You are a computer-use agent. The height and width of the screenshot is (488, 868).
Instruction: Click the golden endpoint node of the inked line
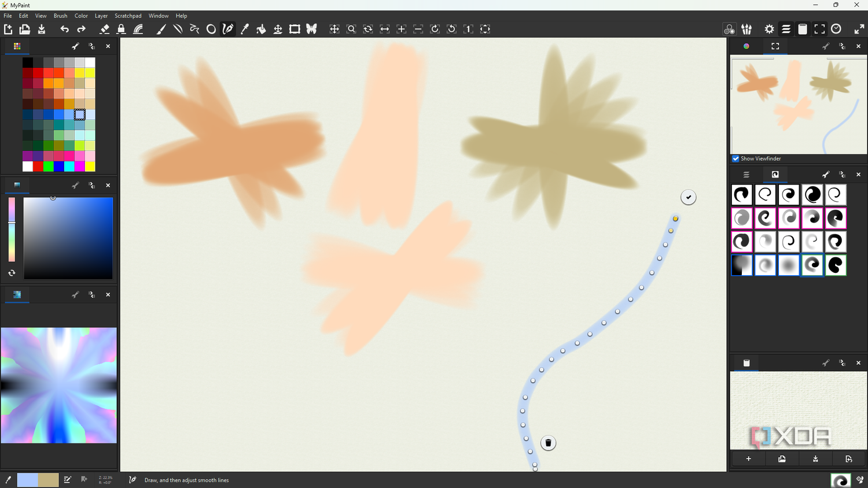coord(675,219)
